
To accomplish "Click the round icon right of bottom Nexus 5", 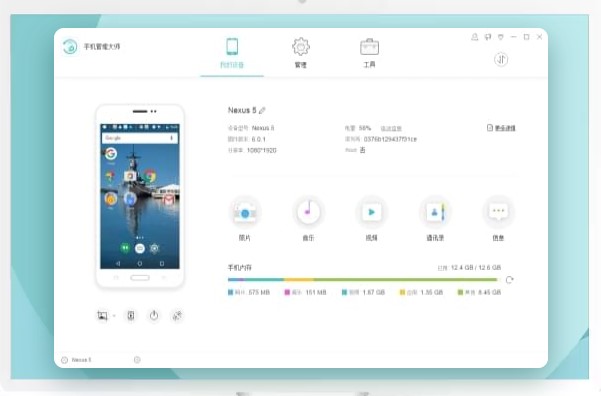I will pos(137,360).
